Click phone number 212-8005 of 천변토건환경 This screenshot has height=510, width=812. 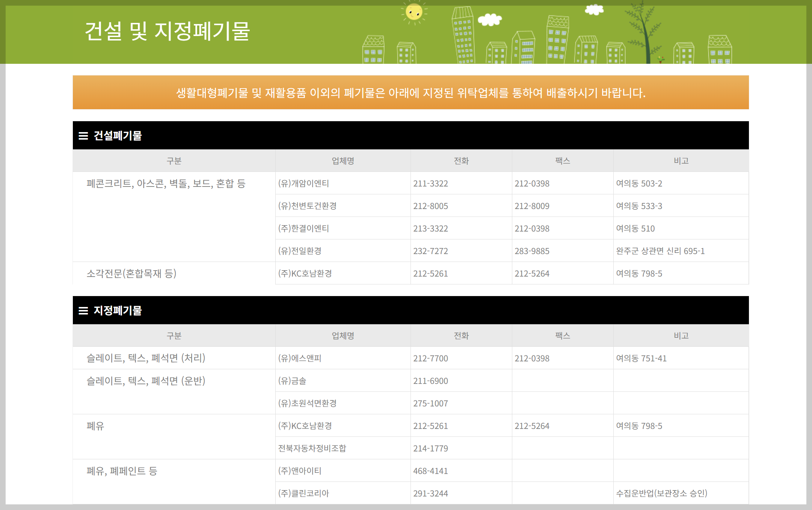[430, 206]
